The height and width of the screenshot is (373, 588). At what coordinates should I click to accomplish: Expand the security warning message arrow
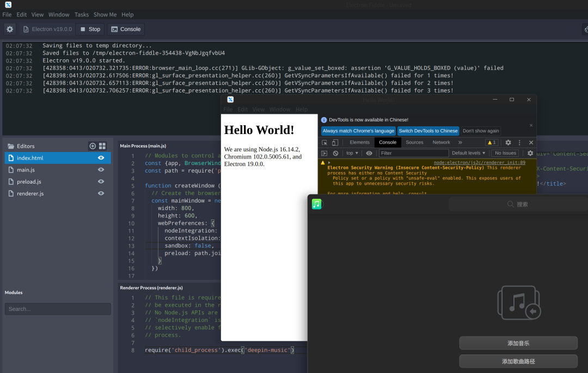click(x=329, y=163)
